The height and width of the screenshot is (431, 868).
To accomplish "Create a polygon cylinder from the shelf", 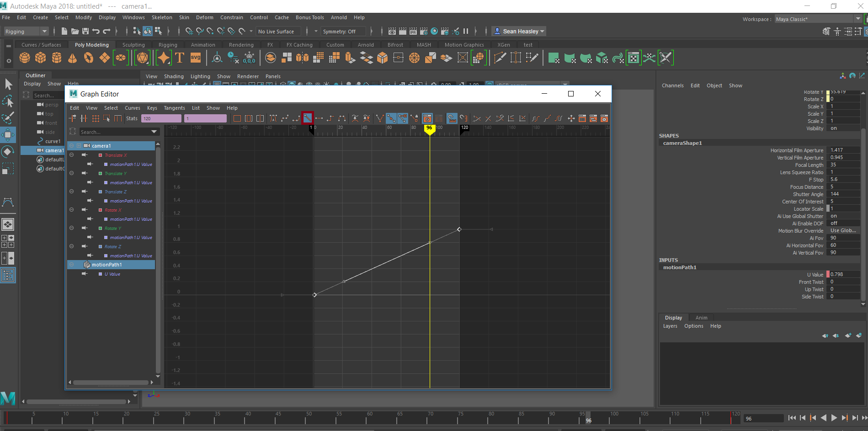I will (x=57, y=58).
